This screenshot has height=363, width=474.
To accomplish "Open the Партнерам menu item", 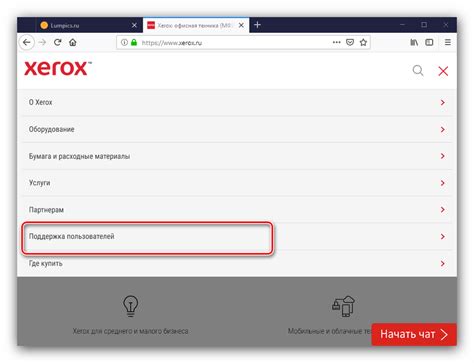I will point(237,210).
